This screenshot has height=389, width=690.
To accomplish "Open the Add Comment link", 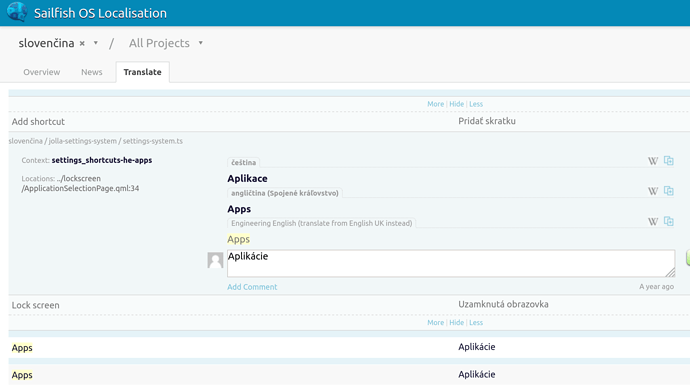I will pyautogui.click(x=252, y=287).
